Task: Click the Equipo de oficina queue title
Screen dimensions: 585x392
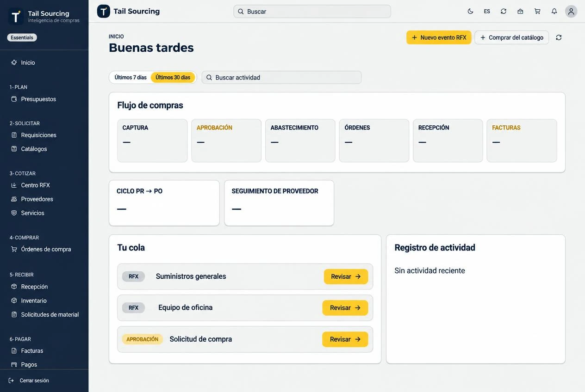Action: (185, 308)
